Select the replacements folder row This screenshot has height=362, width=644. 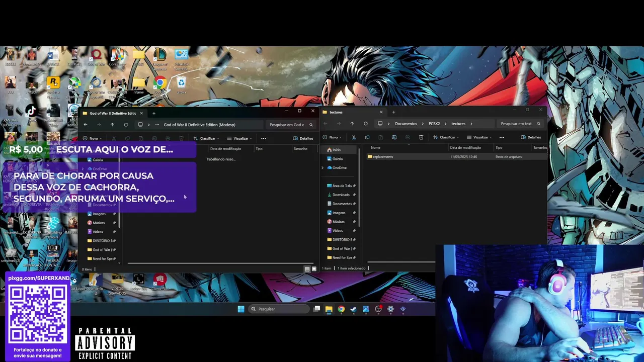point(457,157)
